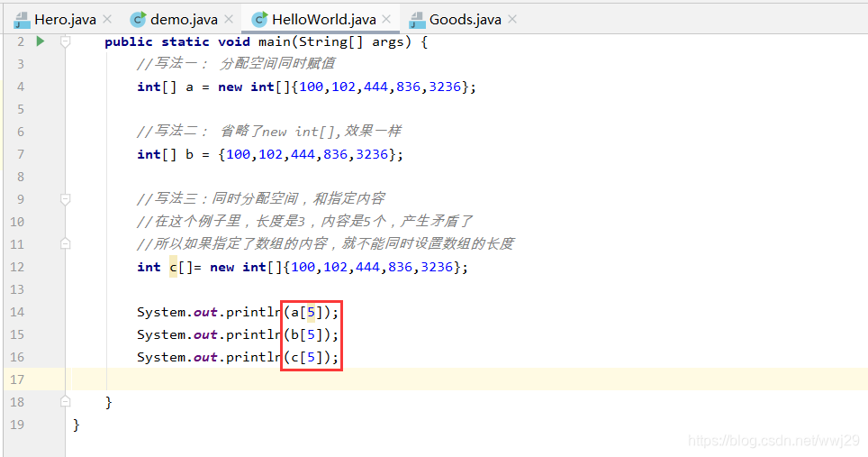The image size is (868, 457).
Task: Click the HelloWorld.java class icon
Action: (x=259, y=20)
